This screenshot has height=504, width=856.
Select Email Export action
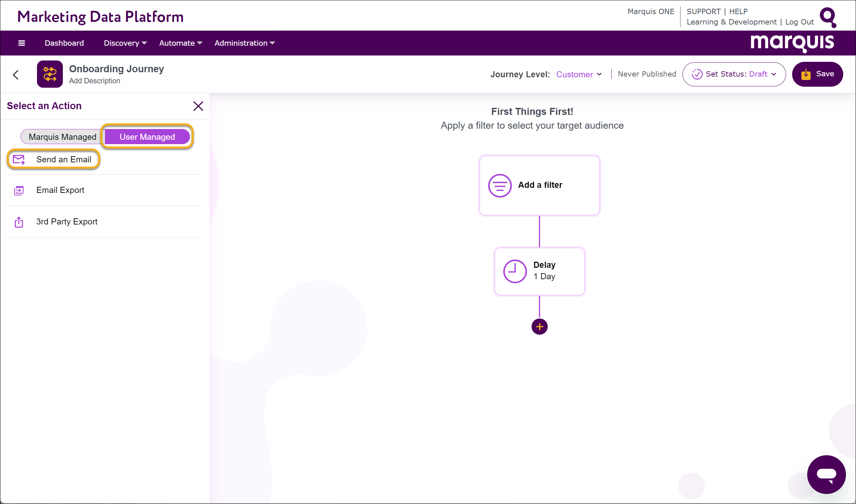click(x=105, y=191)
